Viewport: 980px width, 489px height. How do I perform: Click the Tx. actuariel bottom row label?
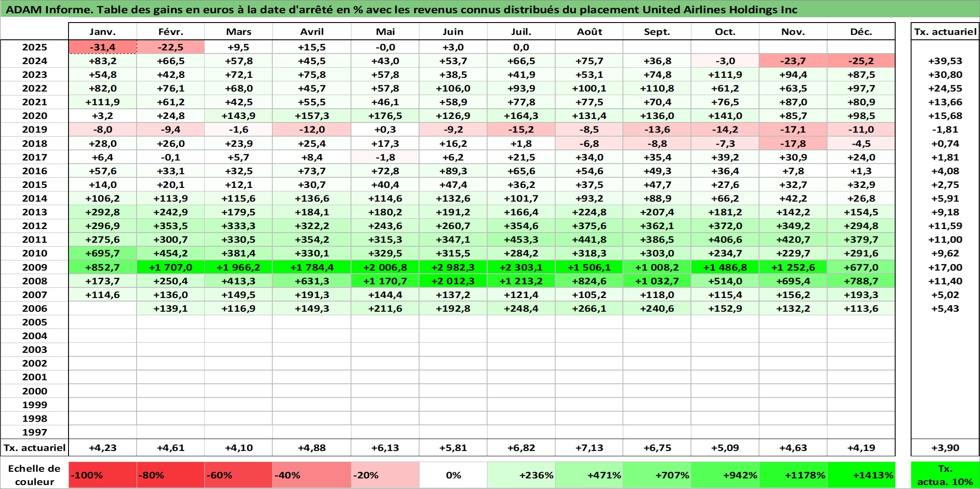(x=34, y=447)
